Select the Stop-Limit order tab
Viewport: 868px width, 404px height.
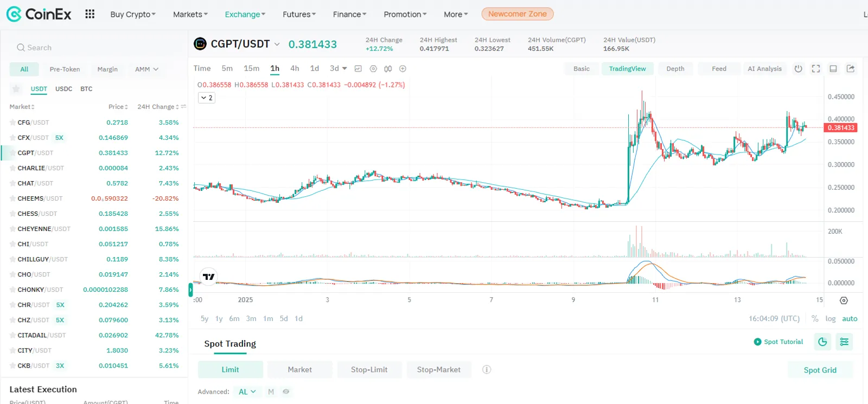pyautogui.click(x=369, y=370)
